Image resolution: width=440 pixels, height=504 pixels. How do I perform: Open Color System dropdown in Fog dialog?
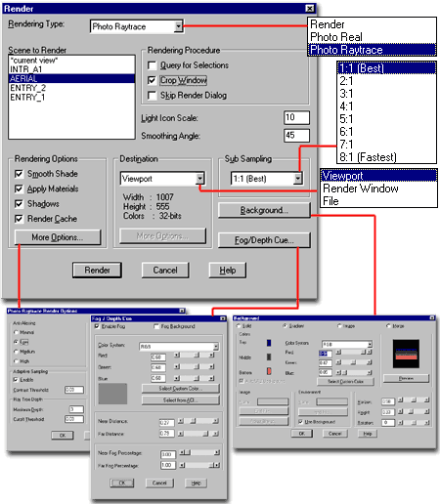coord(215,347)
